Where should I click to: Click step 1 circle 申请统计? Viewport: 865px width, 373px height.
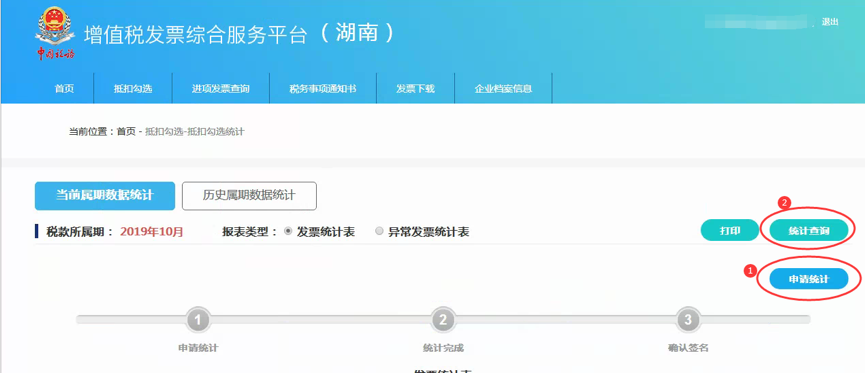click(x=199, y=319)
